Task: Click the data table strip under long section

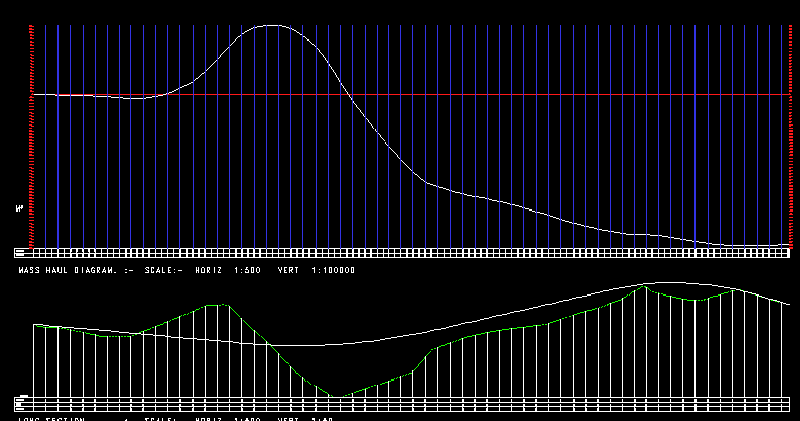Action: (x=400, y=404)
